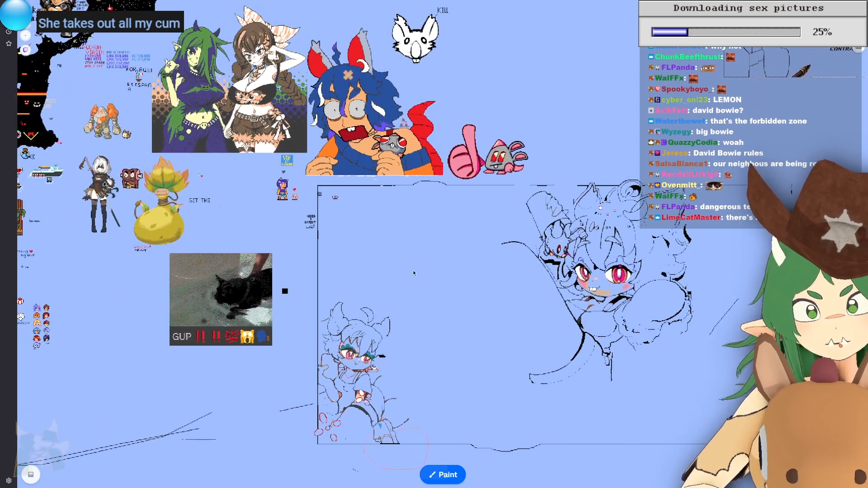Viewport: 868px width, 488px height.
Task: Click the download progress bar
Action: tap(725, 32)
